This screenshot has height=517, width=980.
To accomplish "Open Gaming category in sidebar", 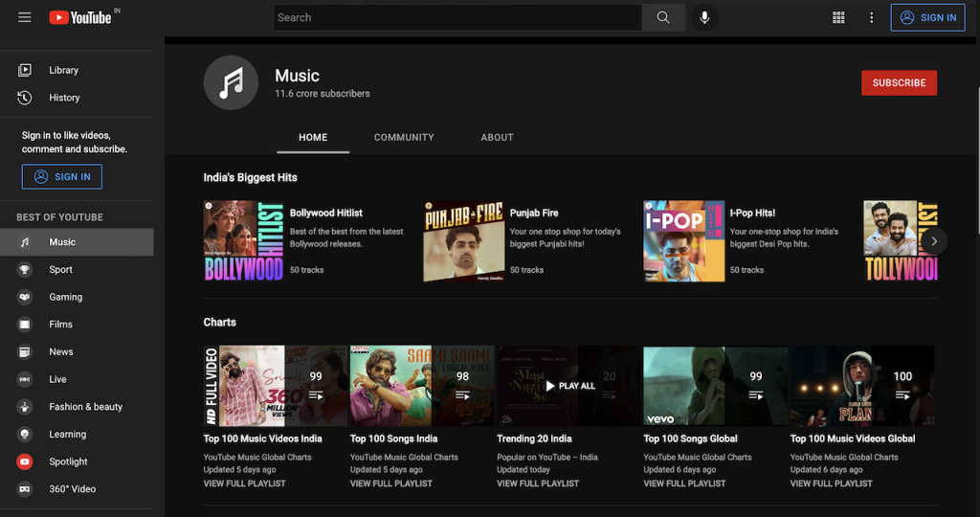I will (77, 297).
